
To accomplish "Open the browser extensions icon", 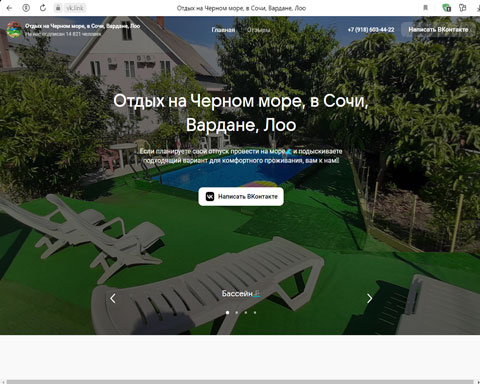I will tap(463, 8).
